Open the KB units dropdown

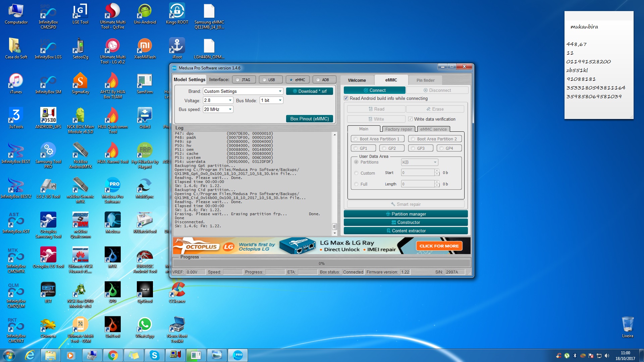point(420,162)
